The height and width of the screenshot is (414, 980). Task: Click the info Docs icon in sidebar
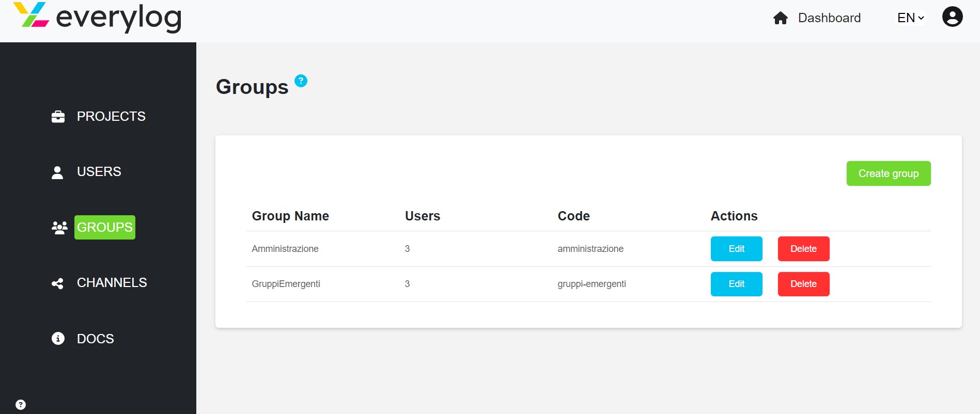(x=58, y=339)
